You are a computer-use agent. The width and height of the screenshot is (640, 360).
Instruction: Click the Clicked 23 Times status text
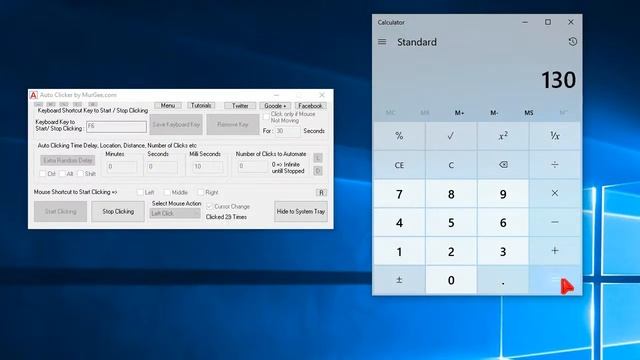click(226, 217)
